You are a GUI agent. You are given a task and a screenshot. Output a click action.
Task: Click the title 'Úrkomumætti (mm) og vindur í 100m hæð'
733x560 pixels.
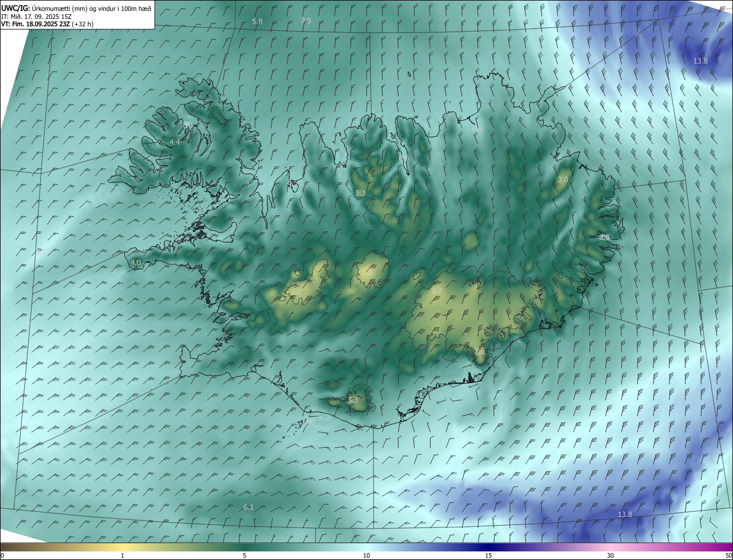92,9
